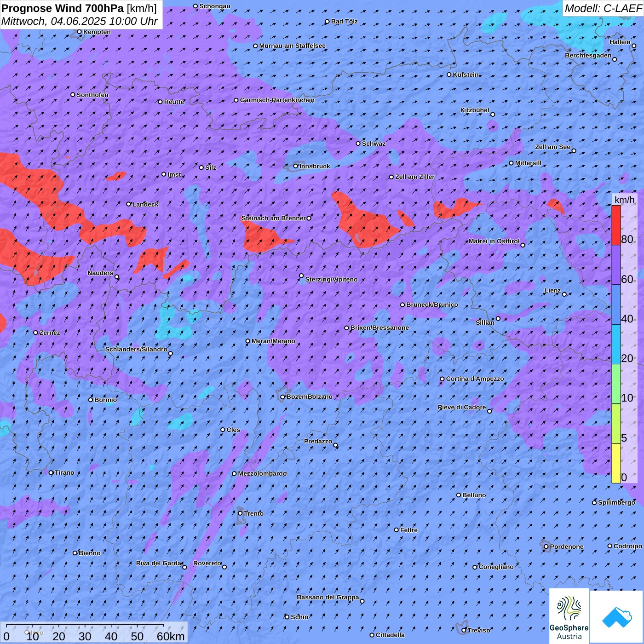
Task: Click the Belluno location dot
Action: click(459, 495)
